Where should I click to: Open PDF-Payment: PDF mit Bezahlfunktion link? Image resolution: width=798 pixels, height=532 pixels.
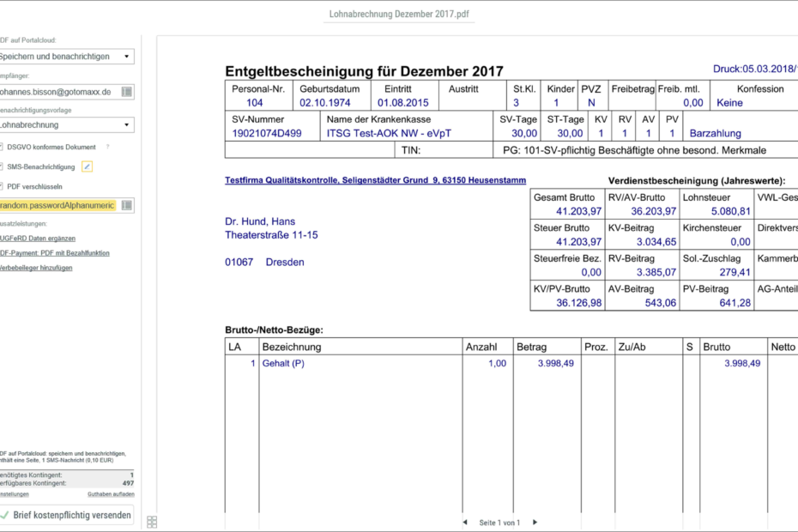pos(54,253)
